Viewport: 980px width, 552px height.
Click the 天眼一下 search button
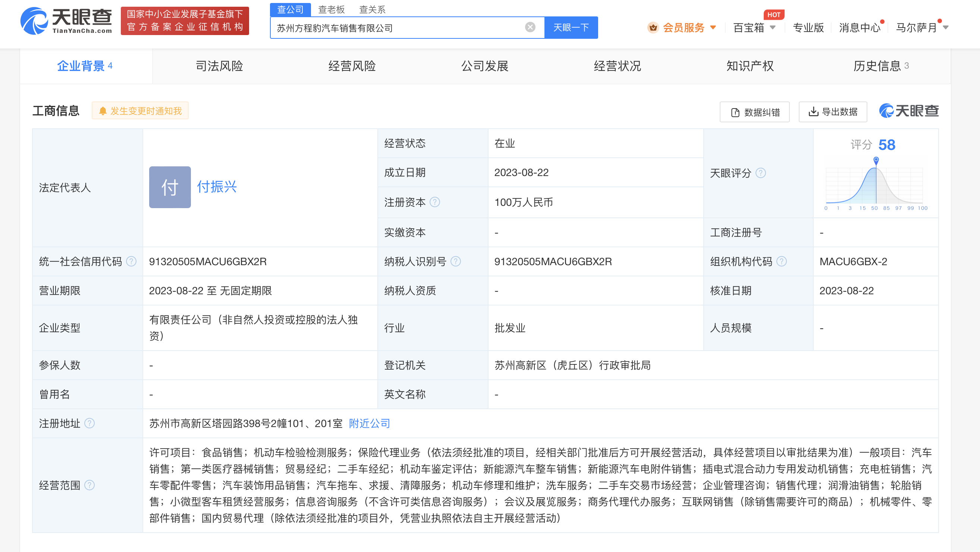[x=571, y=27]
